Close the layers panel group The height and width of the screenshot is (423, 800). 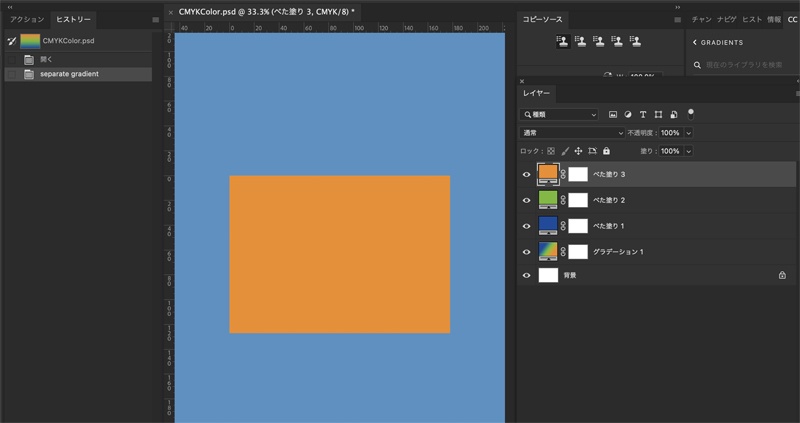click(522, 81)
